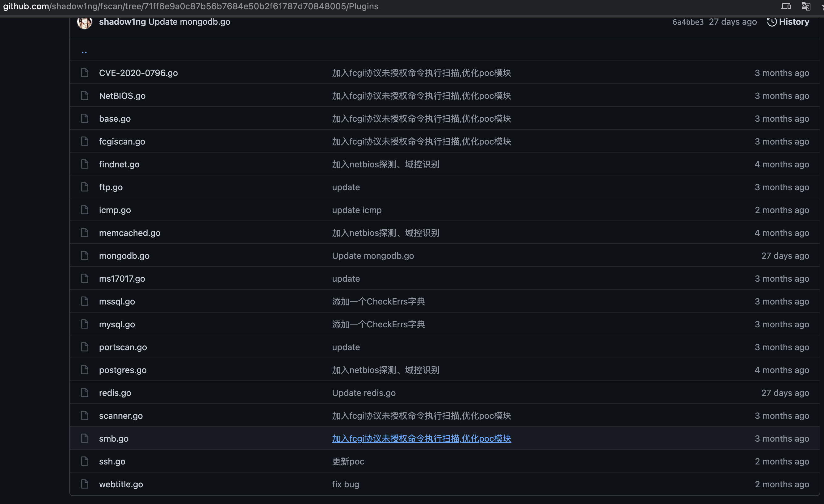This screenshot has height=504, width=824.
Task: Open the smb.go file
Action: pyautogui.click(x=113, y=438)
